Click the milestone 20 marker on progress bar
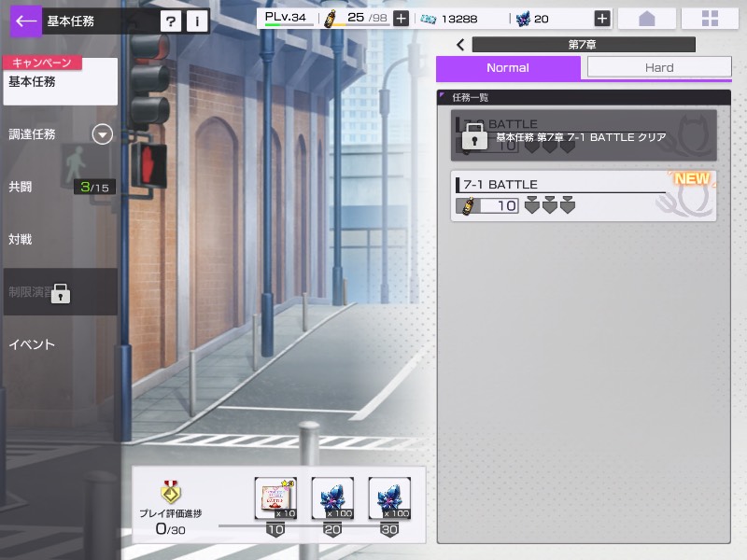The image size is (747, 560). [332, 529]
